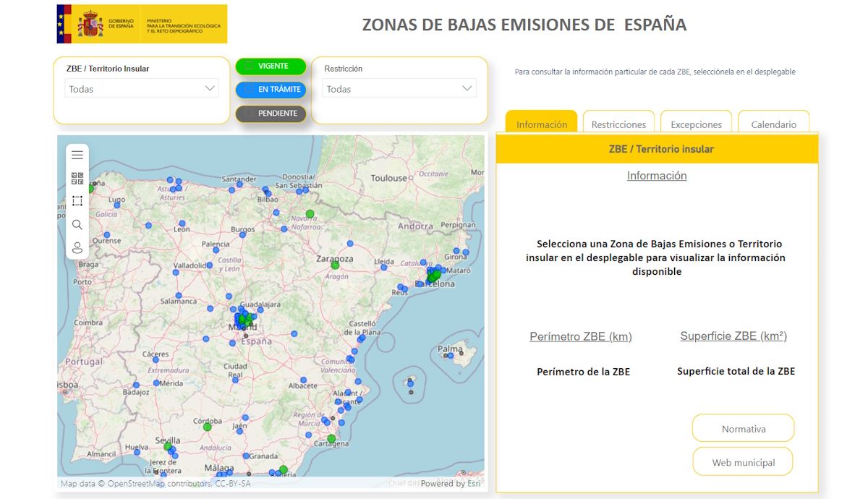Select the blue marker at León

[x=182, y=223]
